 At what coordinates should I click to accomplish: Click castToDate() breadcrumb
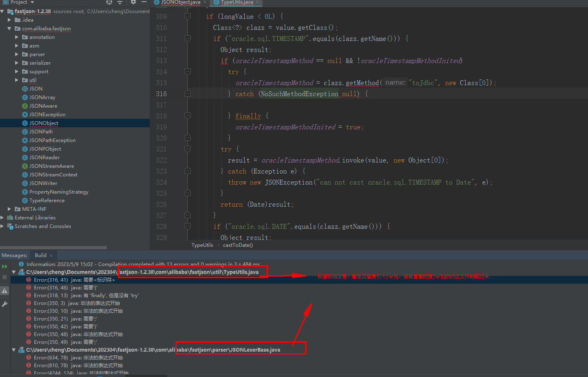tap(238, 245)
